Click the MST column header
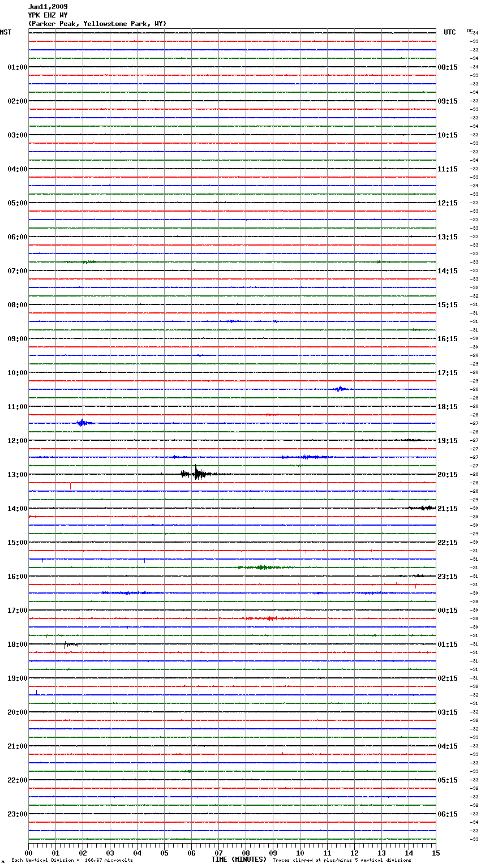Viewport: 481px width, 868px height. click(6, 32)
